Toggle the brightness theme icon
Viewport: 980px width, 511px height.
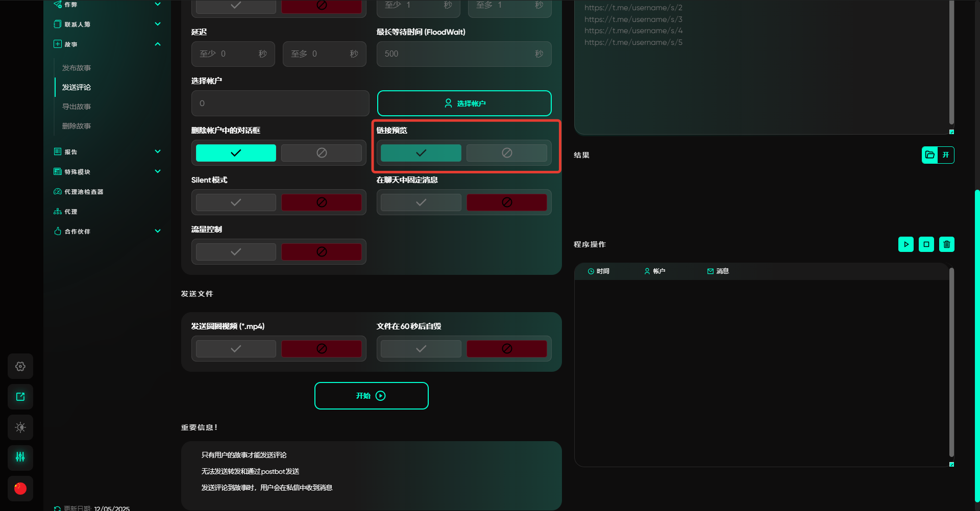click(x=20, y=427)
